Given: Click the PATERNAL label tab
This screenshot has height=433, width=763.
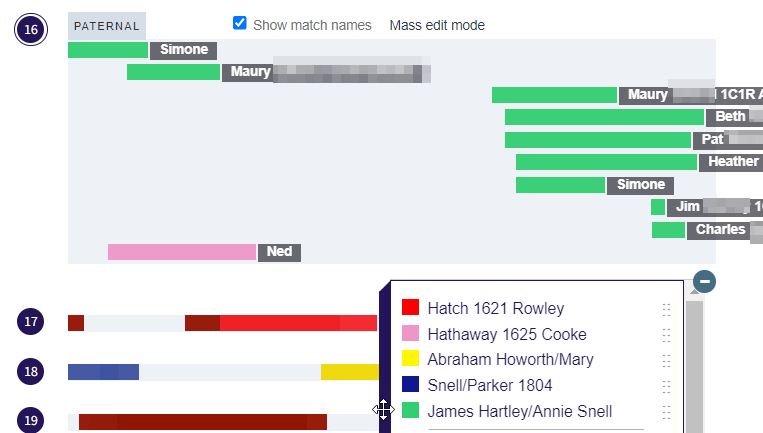Looking at the screenshot, I should point(107,26).
